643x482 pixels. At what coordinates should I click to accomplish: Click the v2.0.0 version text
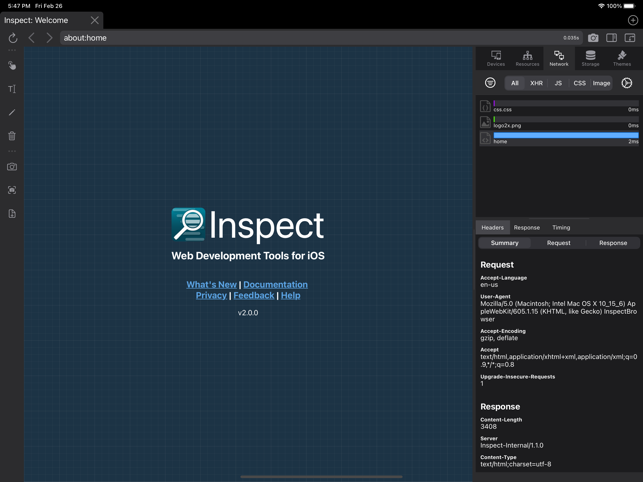[x=248, y=313]
